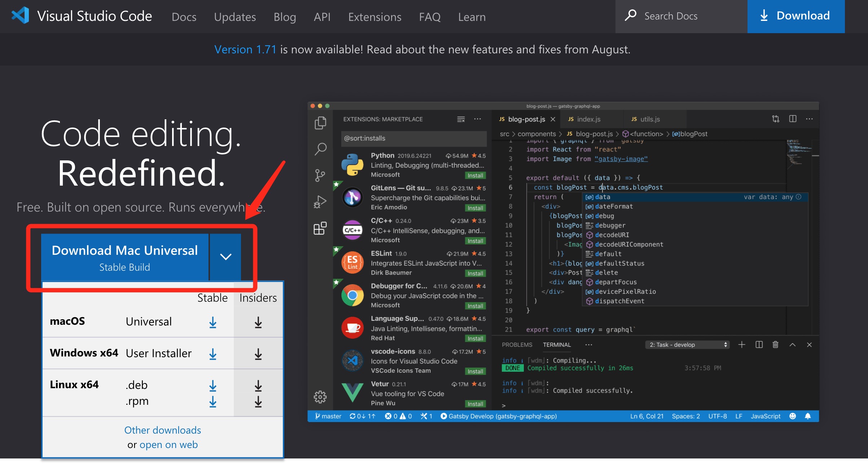
Task: Click the open on web link
Action: coord(168,444)
